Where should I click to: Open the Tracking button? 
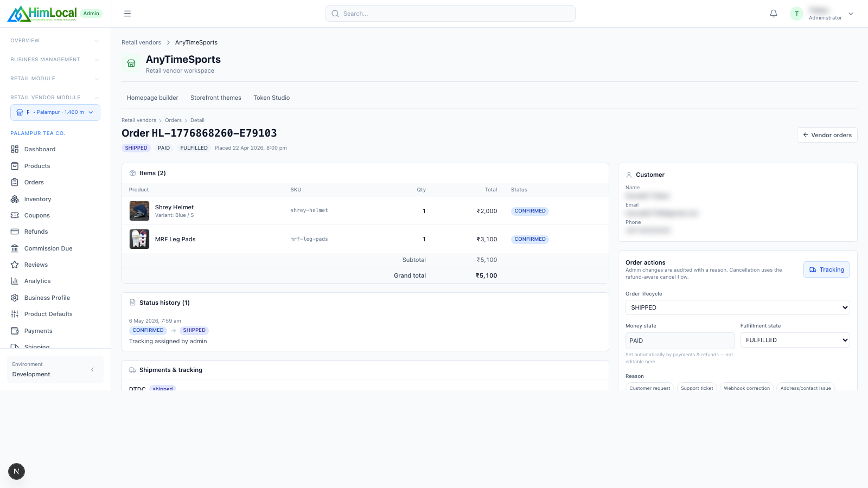click(x=826, y=269)
